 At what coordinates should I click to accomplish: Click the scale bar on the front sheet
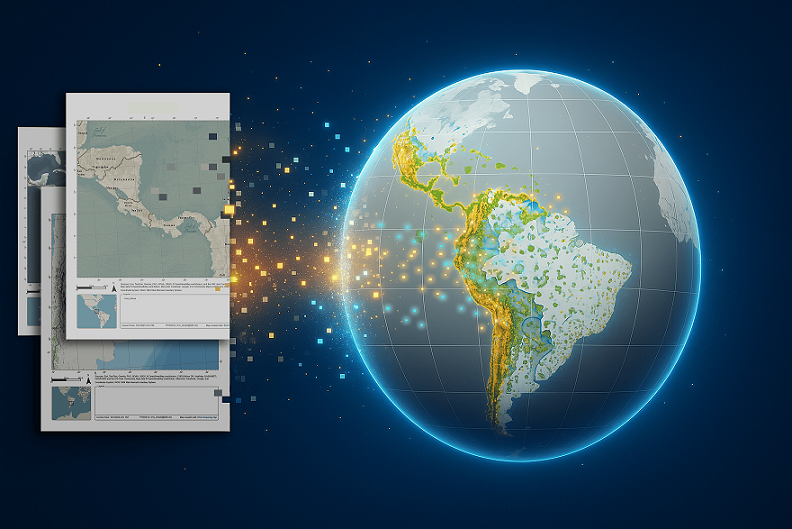pyautogui.click(x=88, y=286)
